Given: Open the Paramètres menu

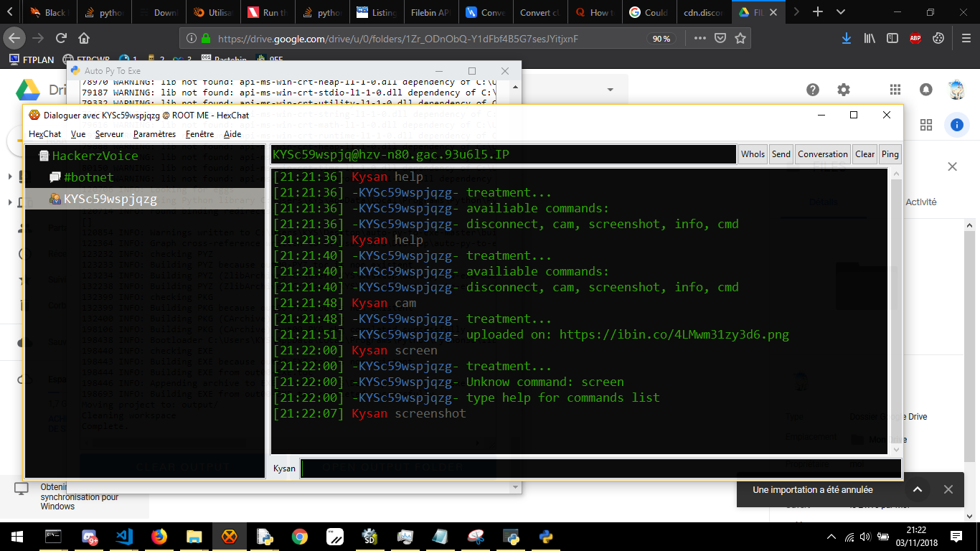Looking at the screenshot, I should (154, 134).
